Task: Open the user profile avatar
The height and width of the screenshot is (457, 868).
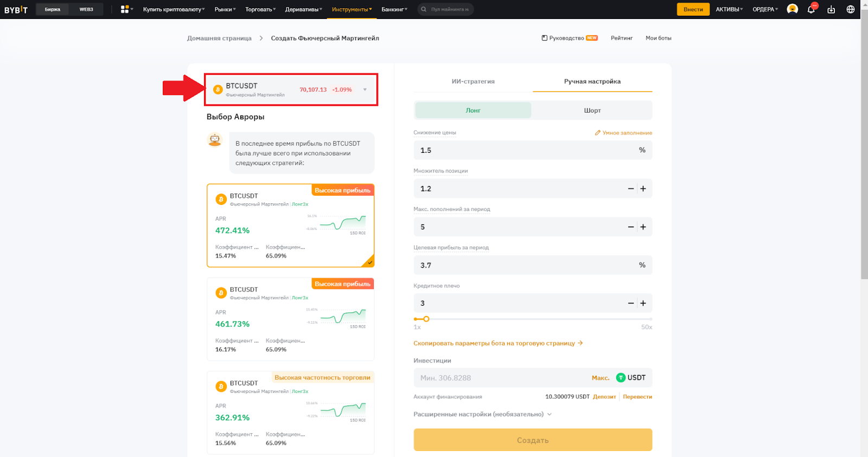Action: click(792, 9)
